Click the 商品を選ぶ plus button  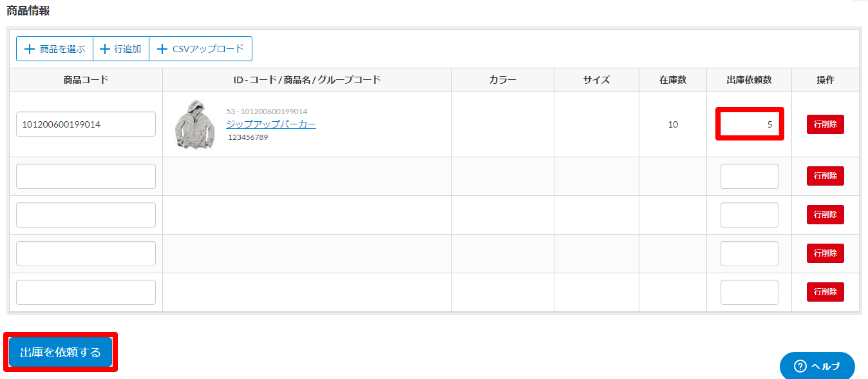55,49
